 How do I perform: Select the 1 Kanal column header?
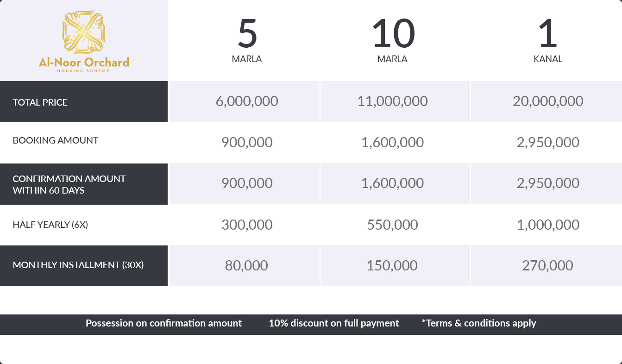547,40
